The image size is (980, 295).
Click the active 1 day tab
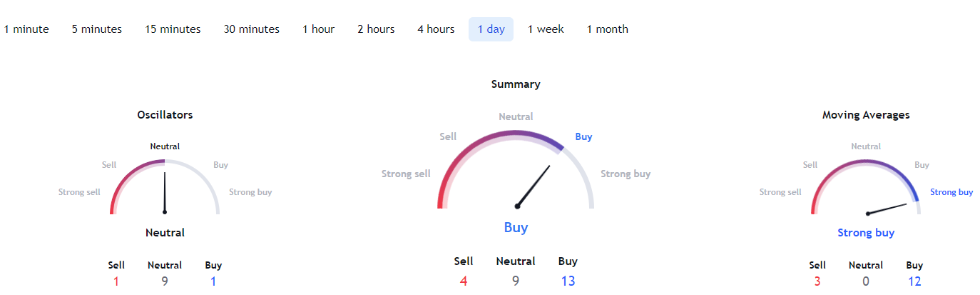pos(491,29)
